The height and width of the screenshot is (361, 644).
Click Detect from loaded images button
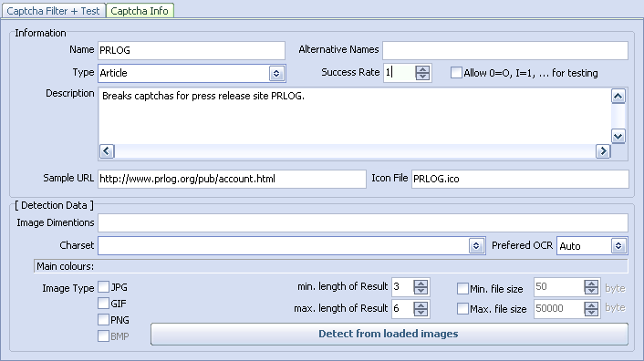pos(389,334)
